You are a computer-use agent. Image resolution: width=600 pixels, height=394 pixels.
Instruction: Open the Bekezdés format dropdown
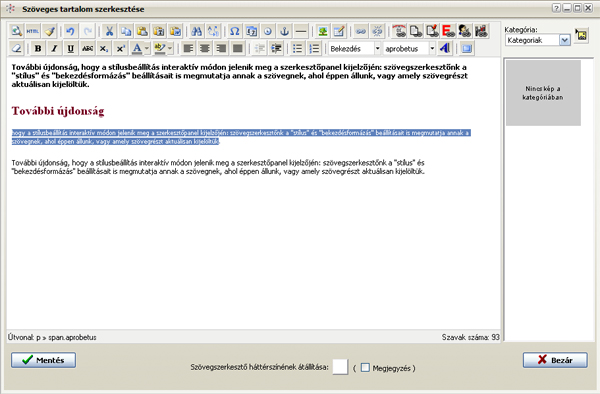click(x=377, y=49)
